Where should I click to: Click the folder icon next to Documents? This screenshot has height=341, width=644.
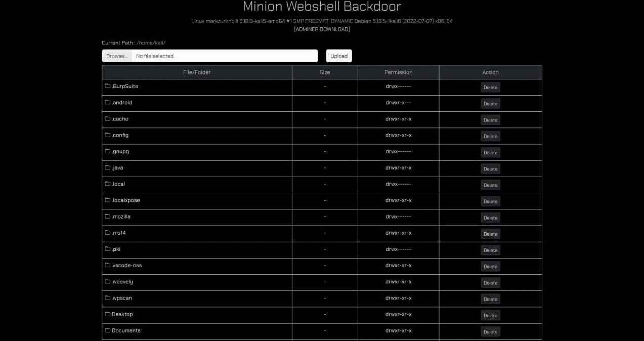pyautogui.click(x=107, y=330)
